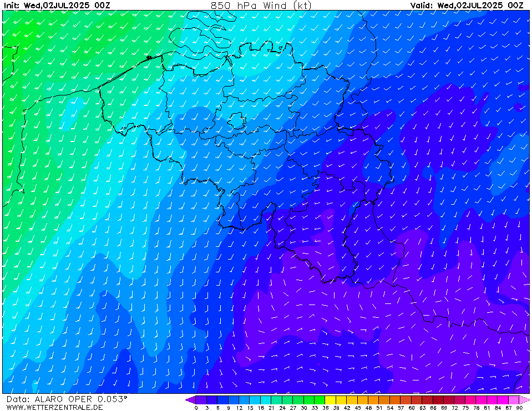This screenshot has height=411, width=532.
Task: Open the WWW.WETTERZENTRALE.DE link text
Action: tap(54, 407)
